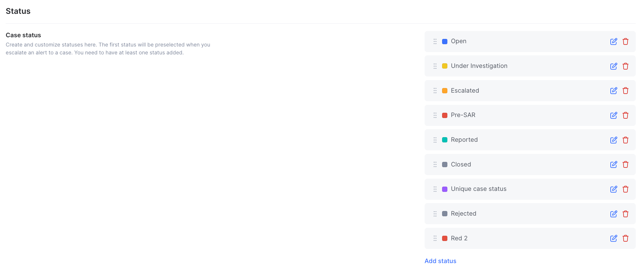Select the Rejected label
This screenshot has height=271, width=644.
(464, 214)
